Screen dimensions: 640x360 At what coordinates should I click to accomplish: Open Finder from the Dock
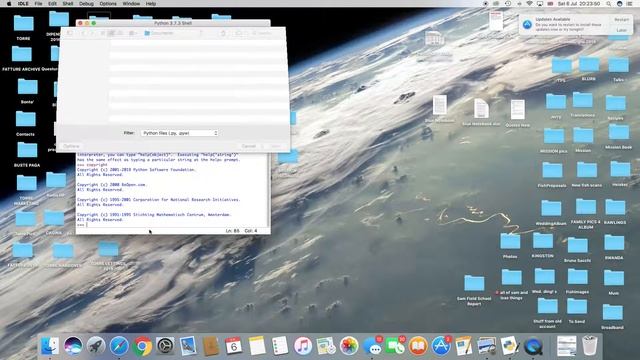click(x=50, y=346)
